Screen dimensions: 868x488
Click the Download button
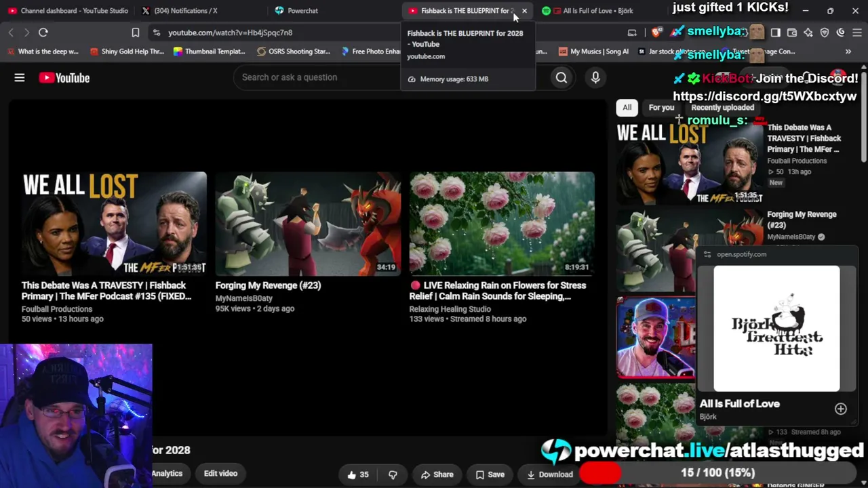pos(550,474)
